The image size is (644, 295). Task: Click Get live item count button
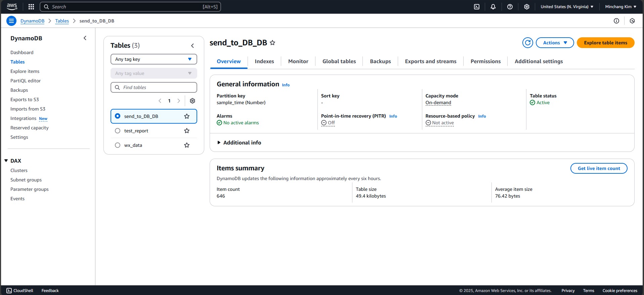coord(599,168)
